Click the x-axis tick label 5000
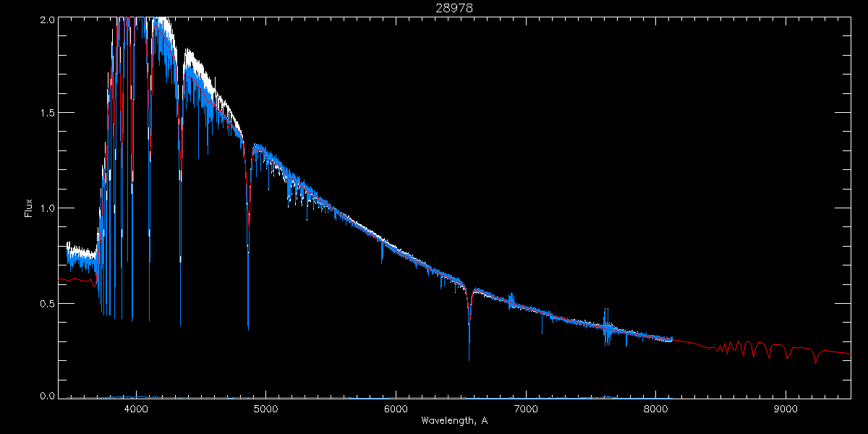Screen dimensions: 868x434 point(265,408)
